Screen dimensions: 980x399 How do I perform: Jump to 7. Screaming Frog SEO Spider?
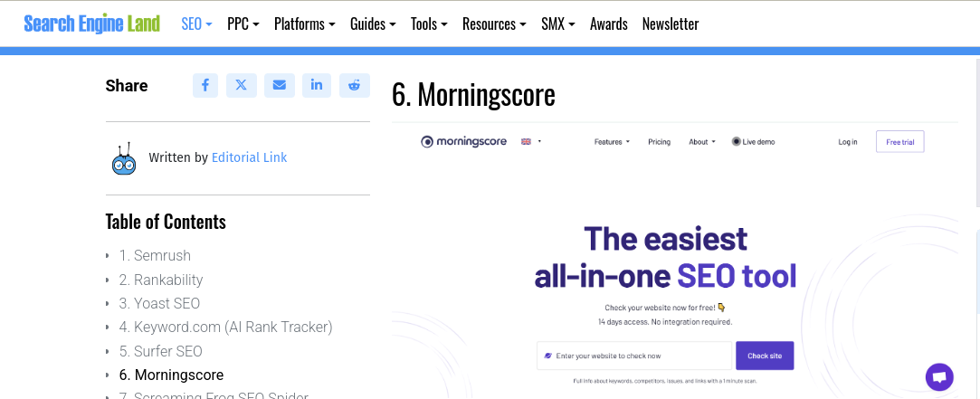214,396
